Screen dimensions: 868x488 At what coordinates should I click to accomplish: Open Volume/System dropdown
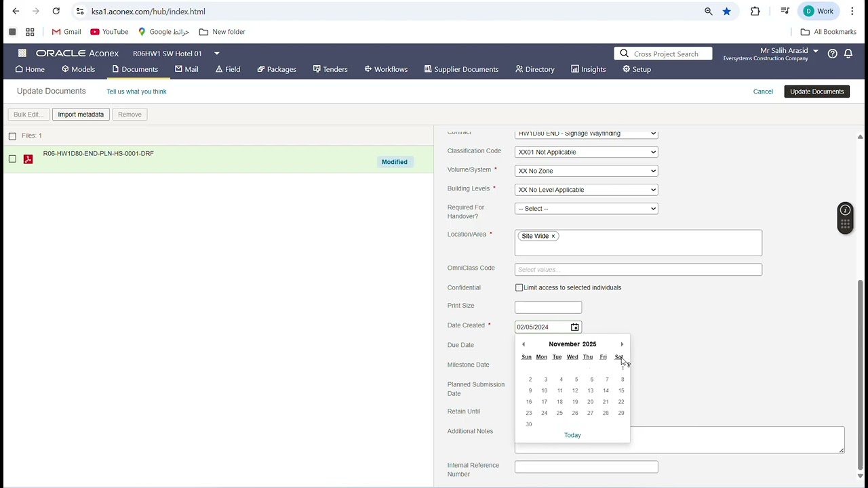pyautogui.click(x=587, y=171)
